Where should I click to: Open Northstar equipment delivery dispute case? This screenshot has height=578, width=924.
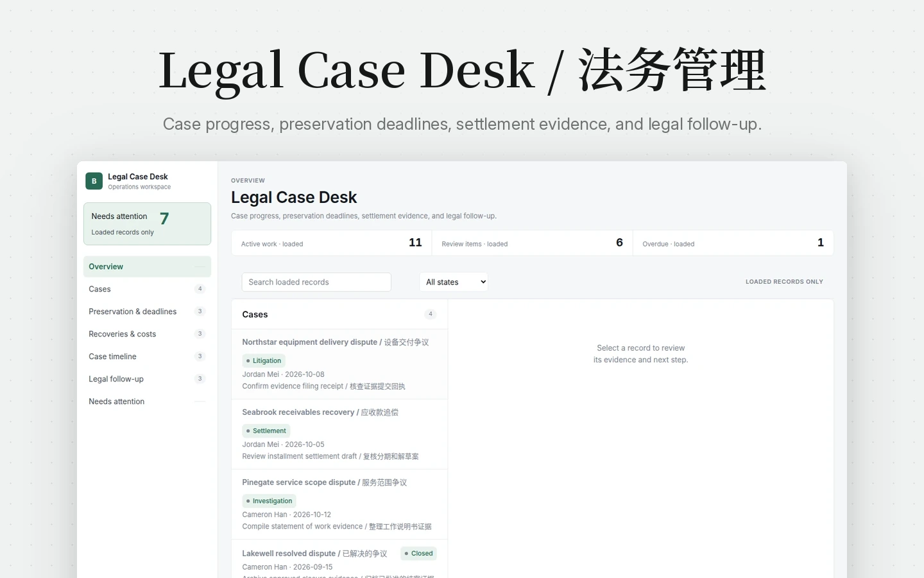pos(339,364)
